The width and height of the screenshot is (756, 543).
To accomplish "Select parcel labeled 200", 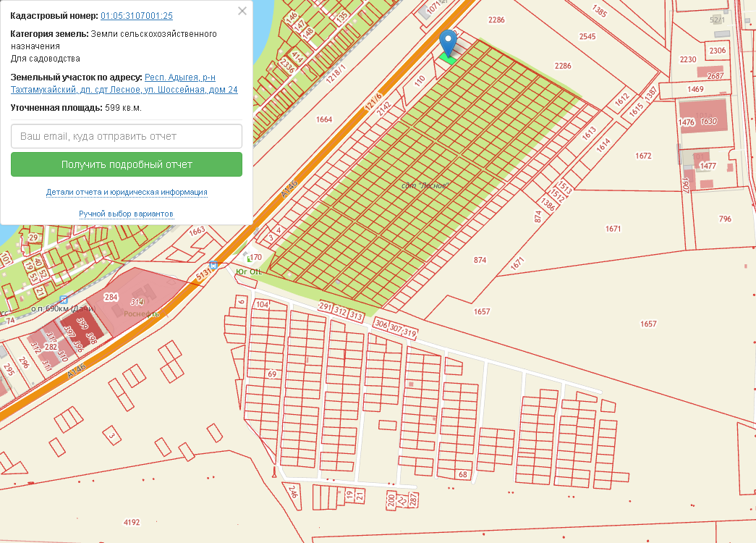I will point(391,500).
